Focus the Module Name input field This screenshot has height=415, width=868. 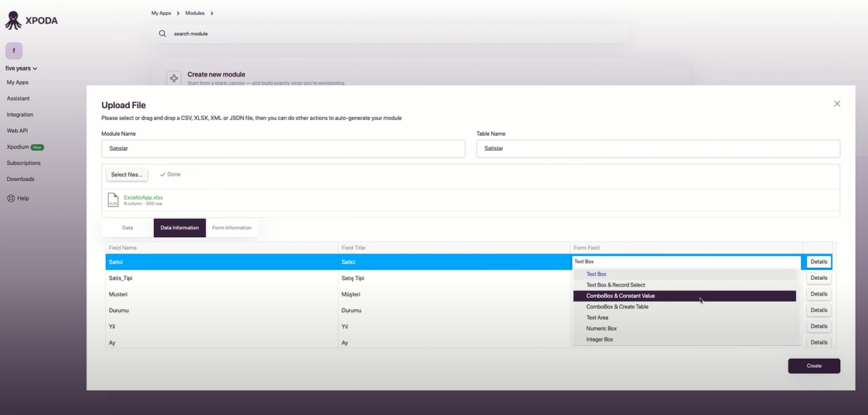283,149
